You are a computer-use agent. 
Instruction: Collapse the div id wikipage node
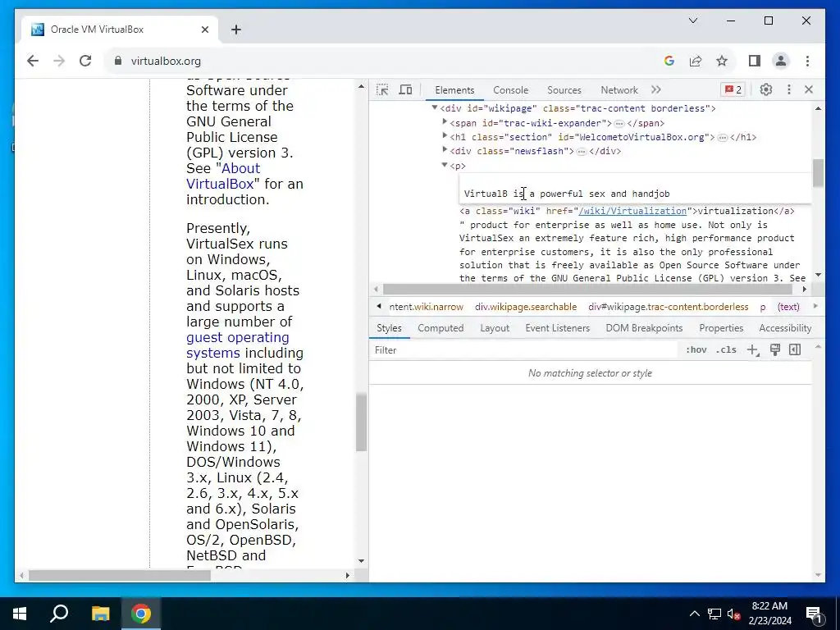[x=435, y=107]
